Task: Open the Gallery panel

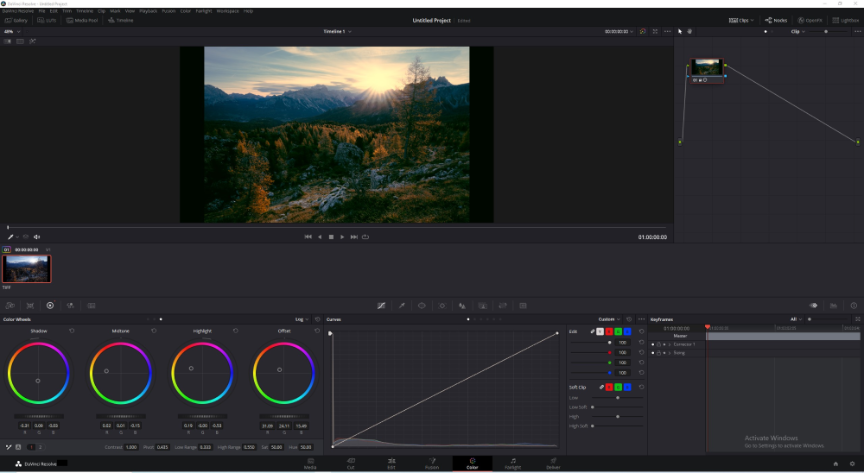Action: coord(17,20)
